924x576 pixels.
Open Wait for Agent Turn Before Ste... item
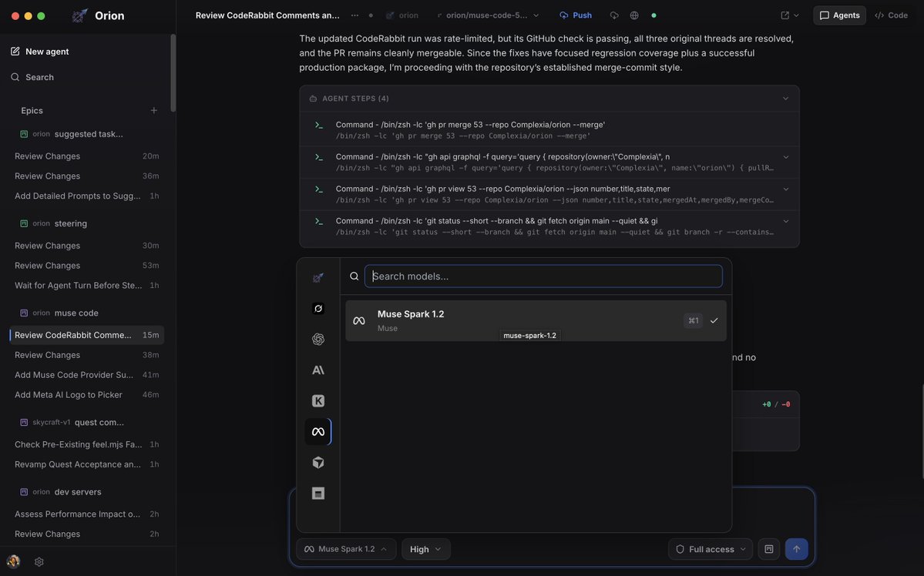(86, 285)
